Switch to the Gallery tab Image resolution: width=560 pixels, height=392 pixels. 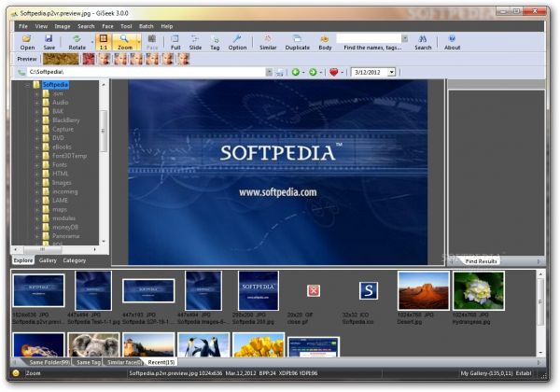point(48,260)
